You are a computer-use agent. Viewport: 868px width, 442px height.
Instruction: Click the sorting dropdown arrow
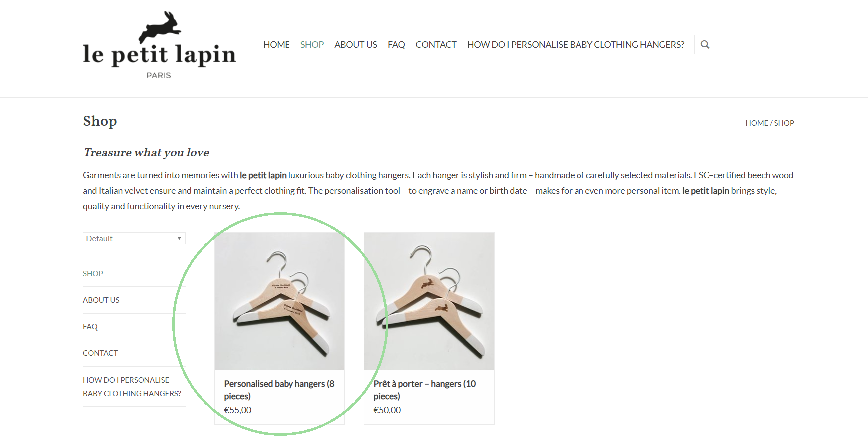click(179, 238)
